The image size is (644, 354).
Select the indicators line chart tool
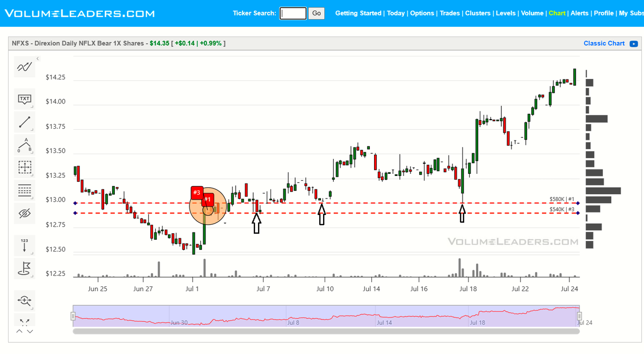[25, 67]
